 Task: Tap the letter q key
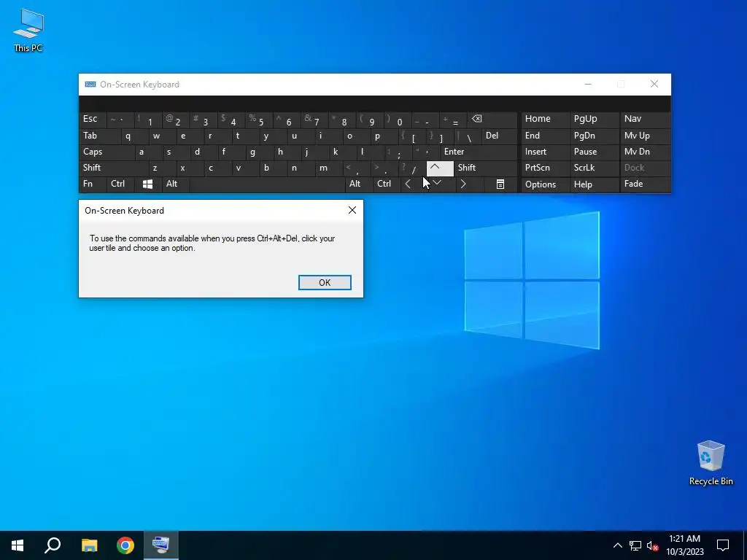point(134,136)
